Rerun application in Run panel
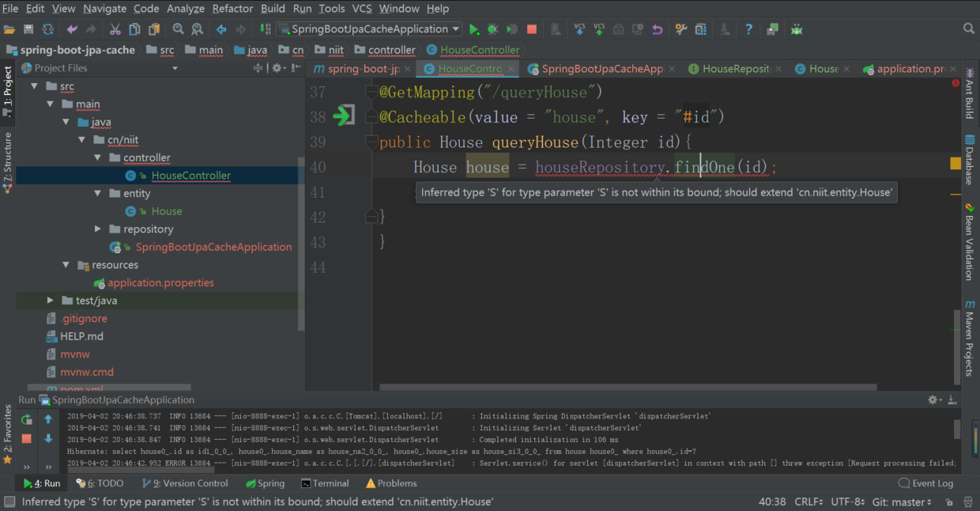 [27, 420]
